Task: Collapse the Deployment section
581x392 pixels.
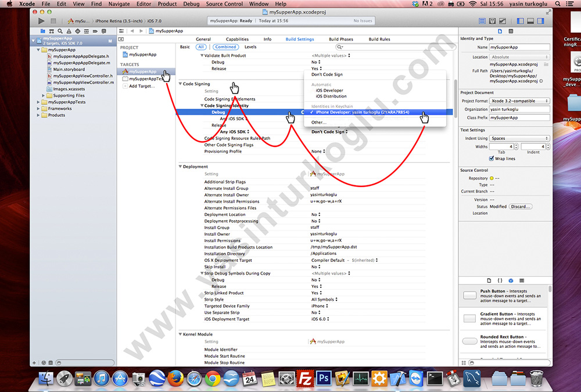Action: click(x=181, y=167)
